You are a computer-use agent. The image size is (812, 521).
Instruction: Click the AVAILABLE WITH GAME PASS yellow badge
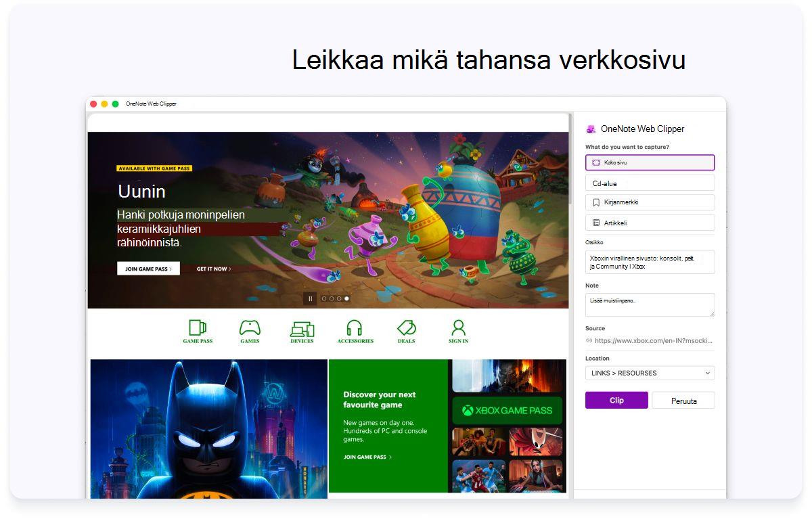pos(154,168)
